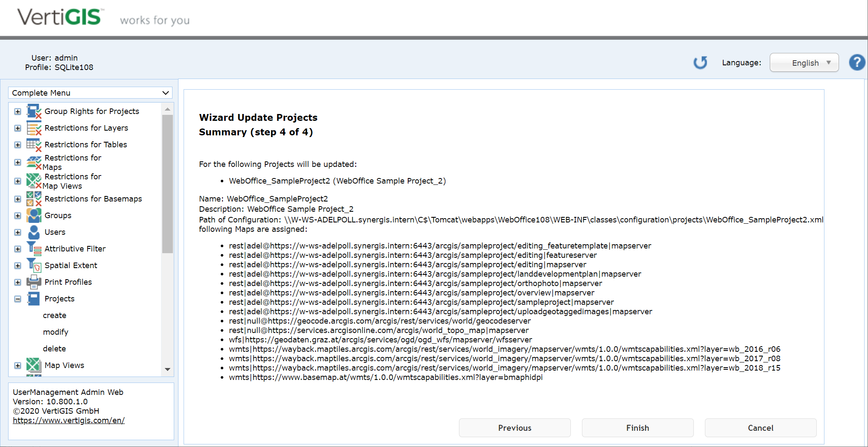Open the help question mark icon
This screenshot has height=447, width=868.
[x=856, y=62]
